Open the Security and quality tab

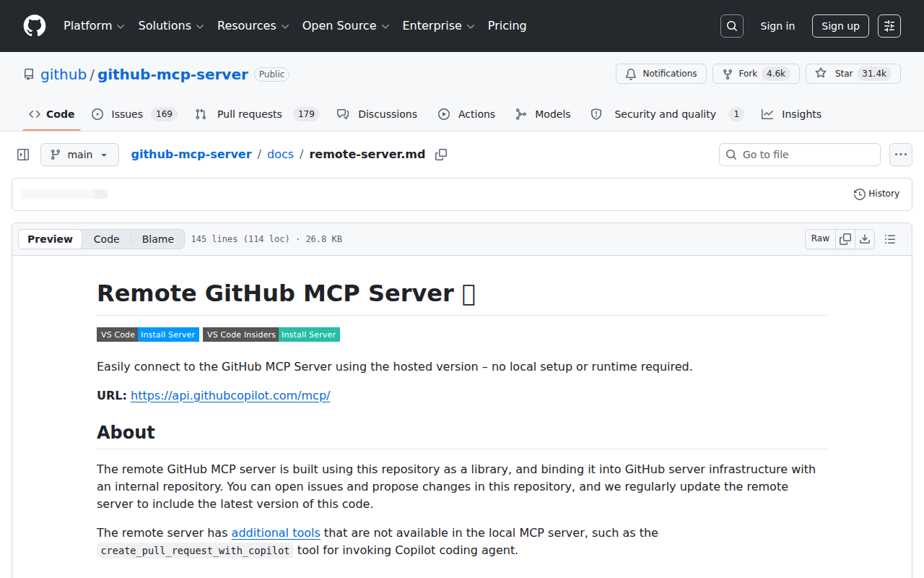pyautogui.click(x=667, y=114)
